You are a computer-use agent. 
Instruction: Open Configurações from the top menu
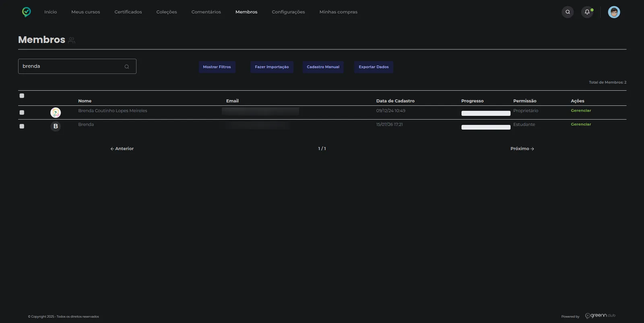[288, 12]
